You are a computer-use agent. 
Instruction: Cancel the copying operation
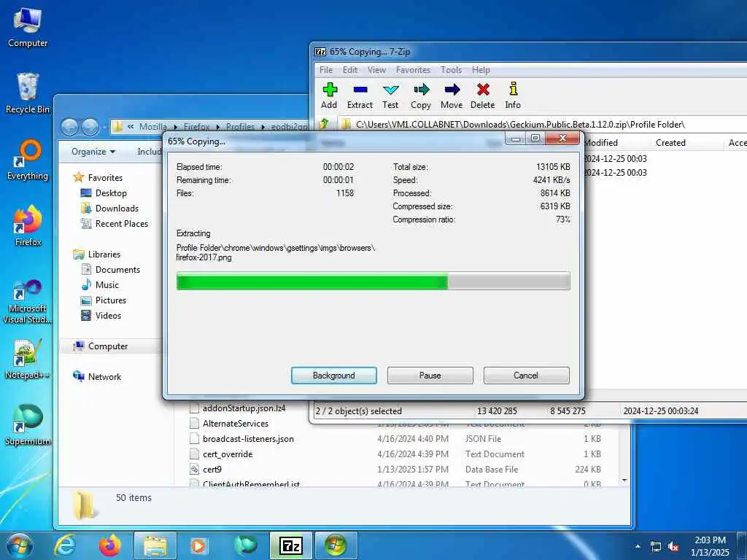526,376
